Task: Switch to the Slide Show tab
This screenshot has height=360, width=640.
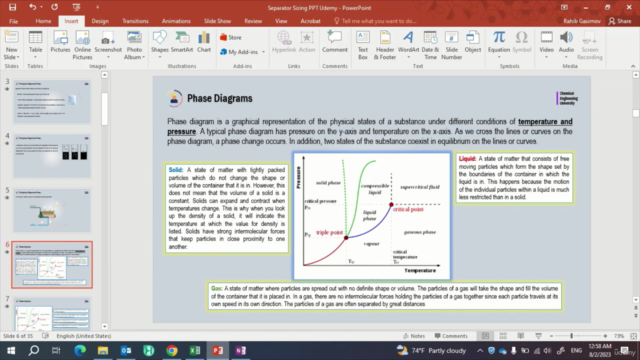Action: (x=217, y=21)
